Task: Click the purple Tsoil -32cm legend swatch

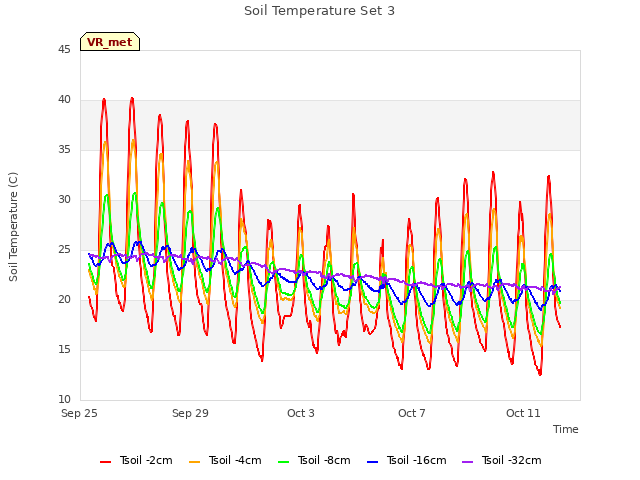Action: 467,462
